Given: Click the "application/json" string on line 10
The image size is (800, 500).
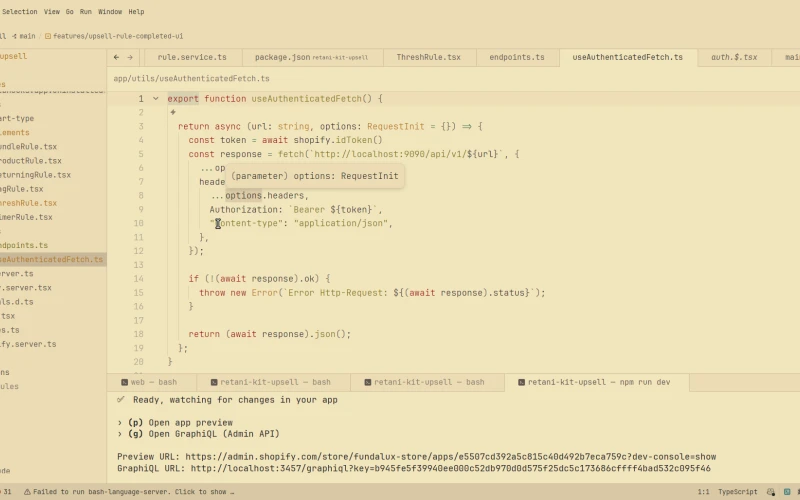Looking at the screenshot, I should pos(341,223).
